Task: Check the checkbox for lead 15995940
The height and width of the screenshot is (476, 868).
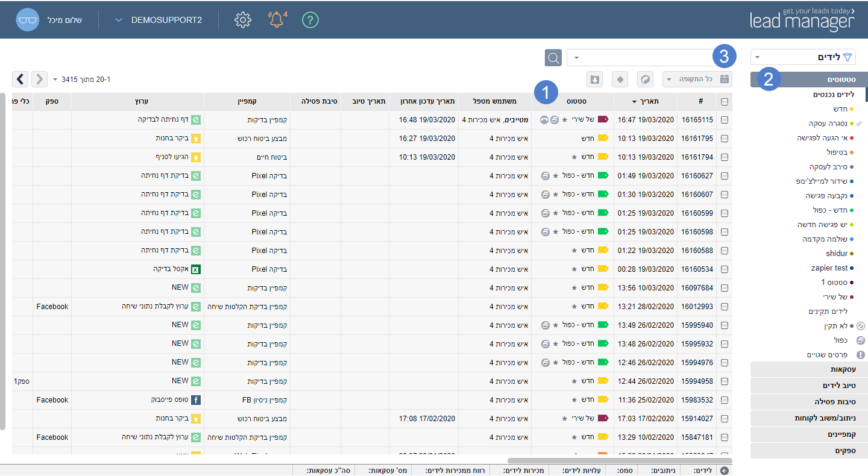Action: coord(725,325)
